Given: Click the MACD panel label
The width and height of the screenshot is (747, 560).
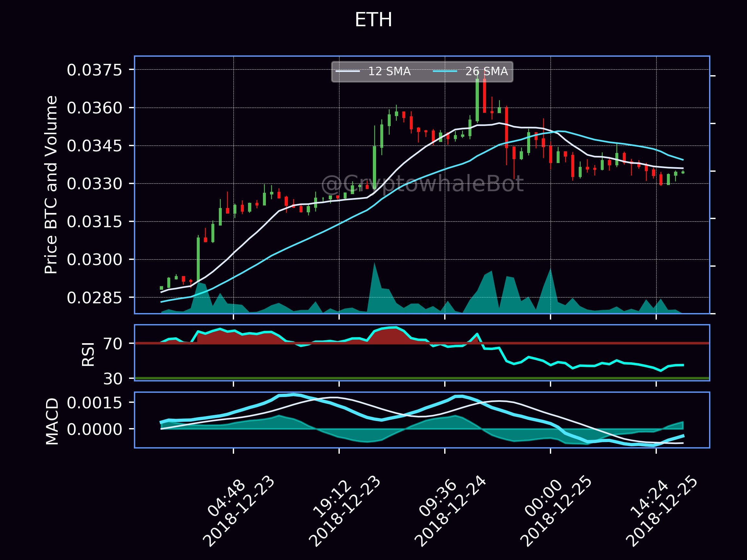Looking at the screenshot, I should click(x=52, y=421).
